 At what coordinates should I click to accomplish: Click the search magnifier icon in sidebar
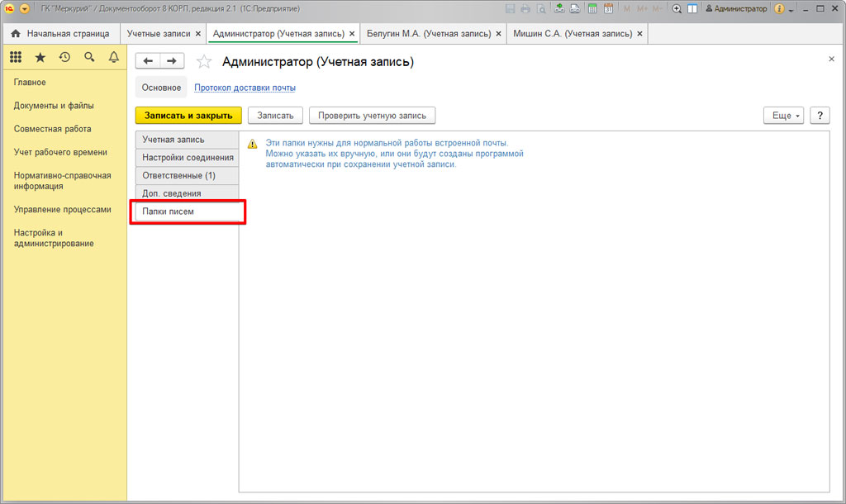pos(89,57)
